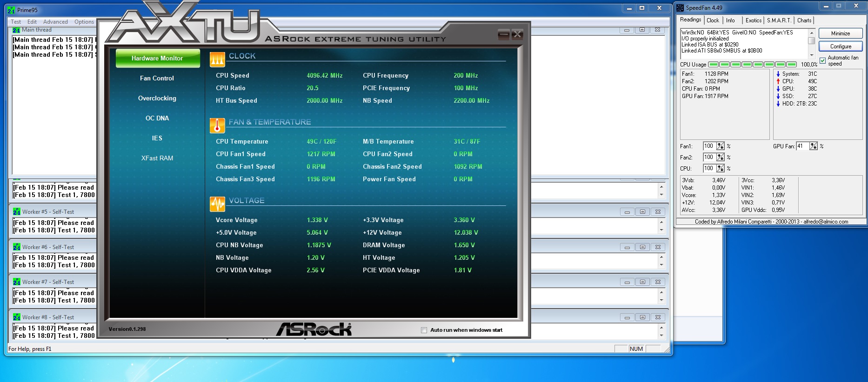868x382 pixels.
Task: Maximize the Worker #5 sub-window
Action: point(642,212)
